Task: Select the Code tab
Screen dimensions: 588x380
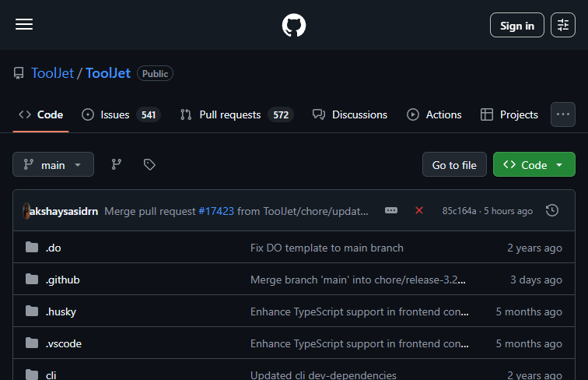Action: click(x=41, y=114)
